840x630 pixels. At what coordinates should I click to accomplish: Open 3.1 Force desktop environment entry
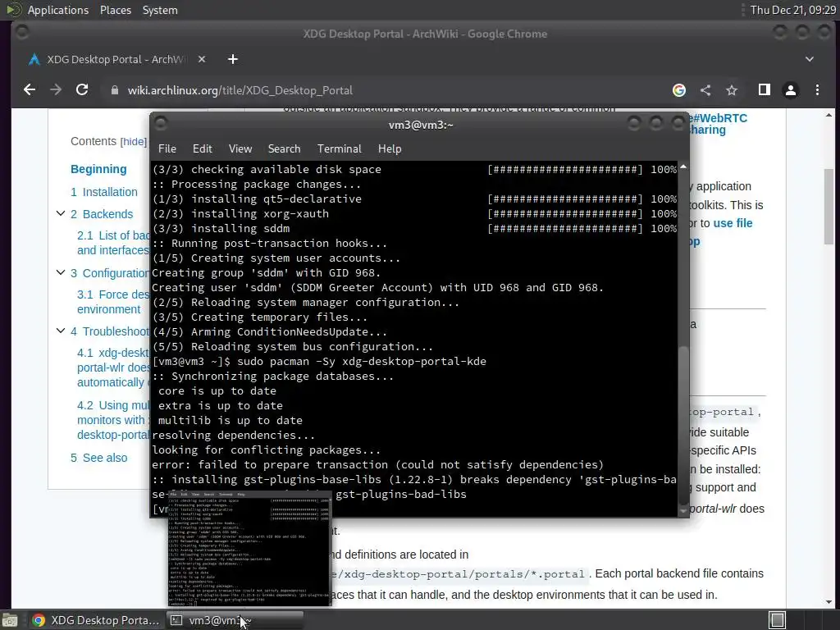[113, 302]
